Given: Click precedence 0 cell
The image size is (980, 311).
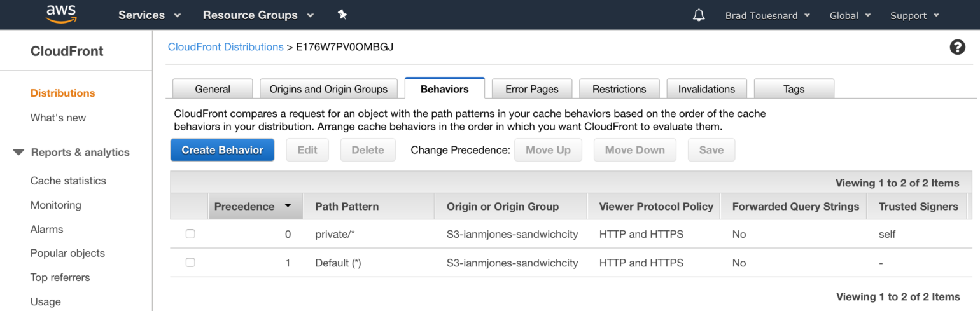Looking at the screenshot, I should pyautogui.click(x=288, y=234).
